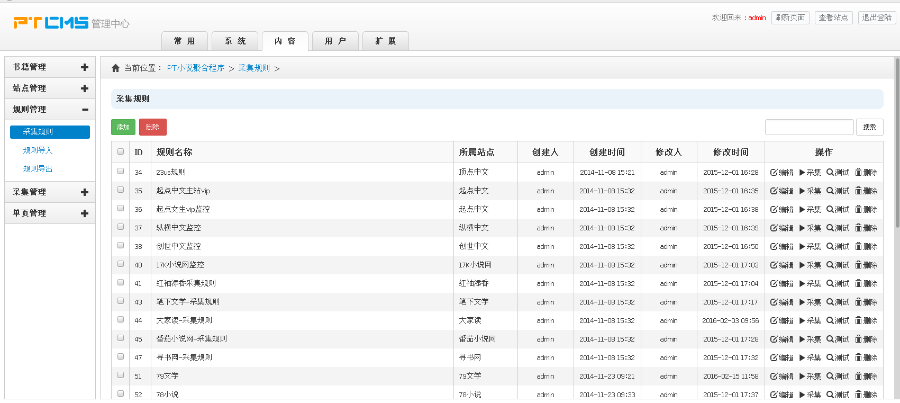Expand 单页管理 sidebar section

point(50,213)
